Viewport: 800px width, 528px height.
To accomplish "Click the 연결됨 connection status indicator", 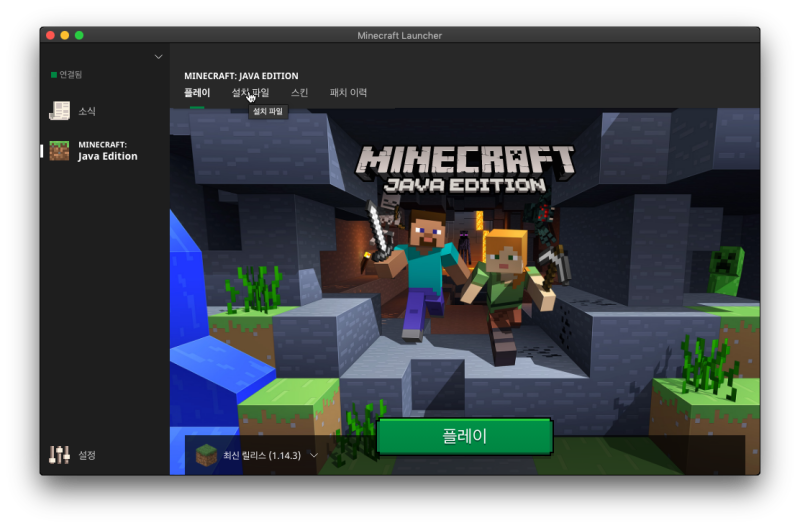I will tap(67, 74).
